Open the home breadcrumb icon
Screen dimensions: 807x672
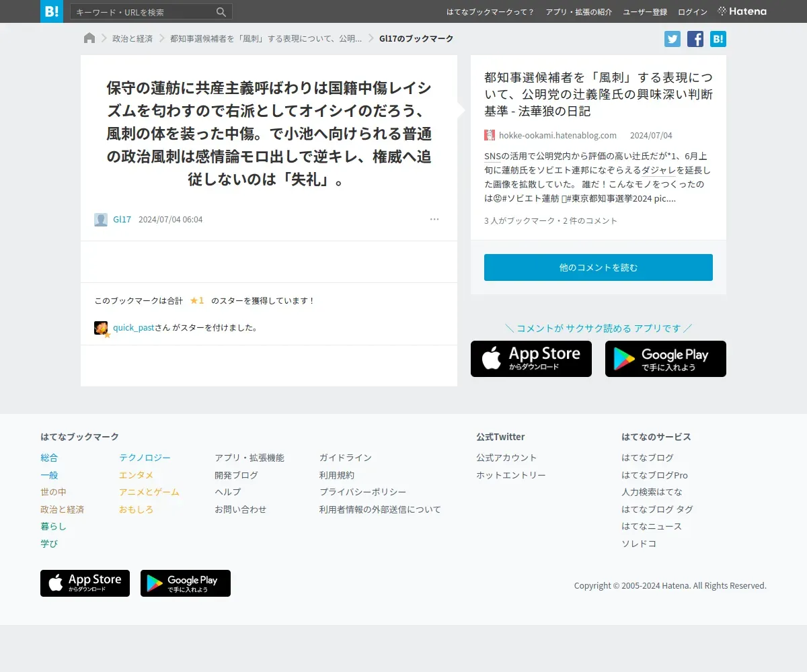coord(89,38)
